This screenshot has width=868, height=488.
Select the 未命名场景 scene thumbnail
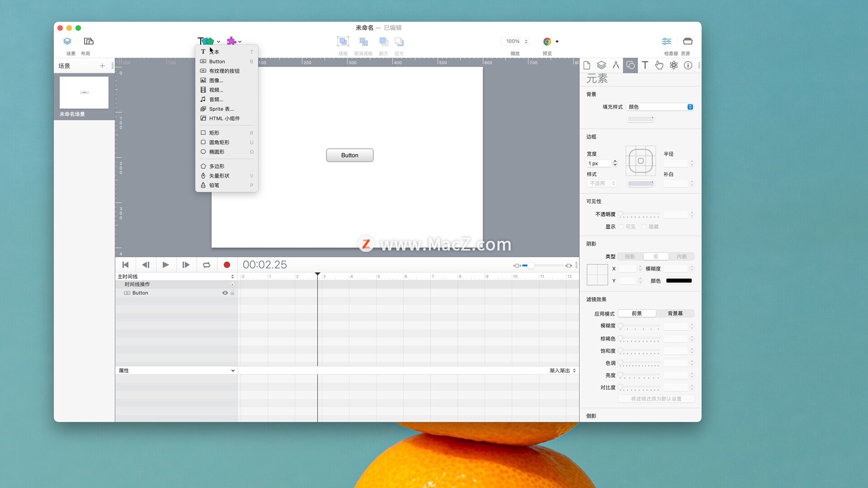click(84, 93)
